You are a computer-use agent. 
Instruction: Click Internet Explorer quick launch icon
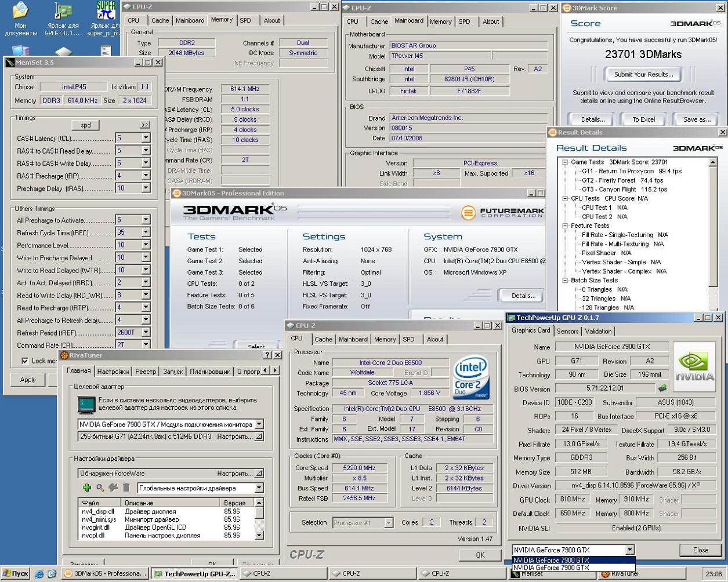(x=39, y=574)
